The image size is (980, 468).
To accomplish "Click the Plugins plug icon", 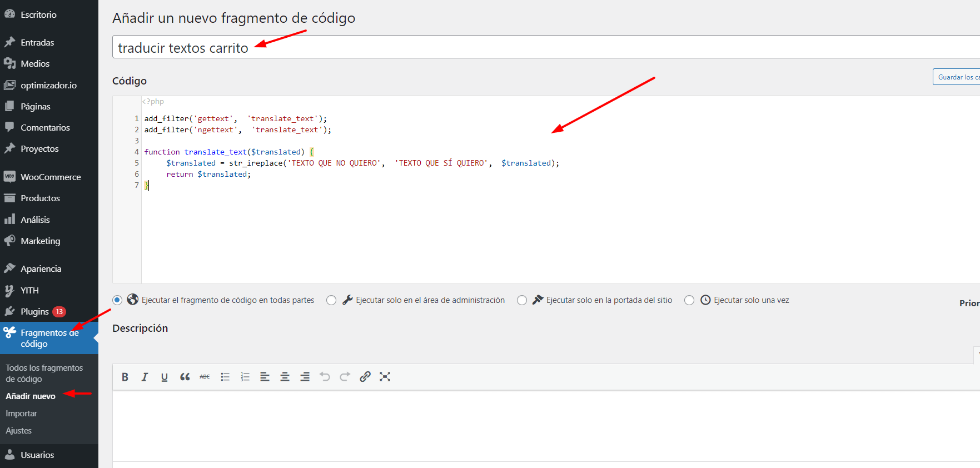I will click(x=9, y=311).
